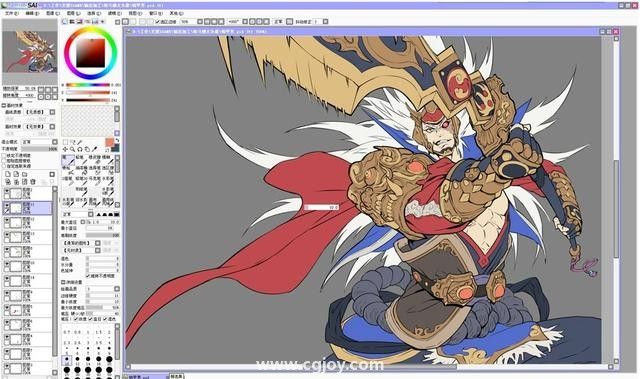Open the paper texture dropdown
Image resolution: width=640 pixels, height=379 pixels.
[40, 112]
